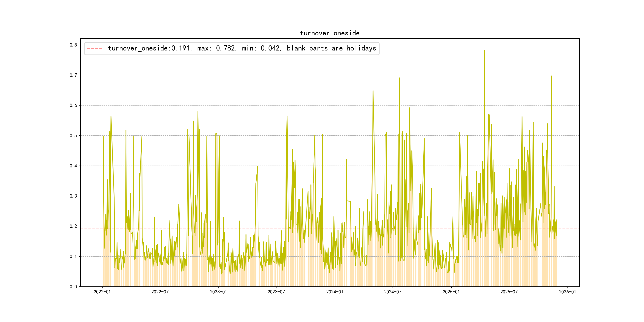Click the 2022-07 x-axis tick label
644x322 pixels.
pos(160,292)
